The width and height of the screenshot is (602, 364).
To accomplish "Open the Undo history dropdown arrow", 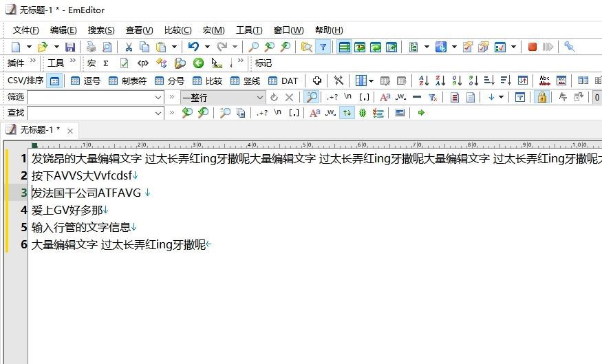I will point(207,47).
